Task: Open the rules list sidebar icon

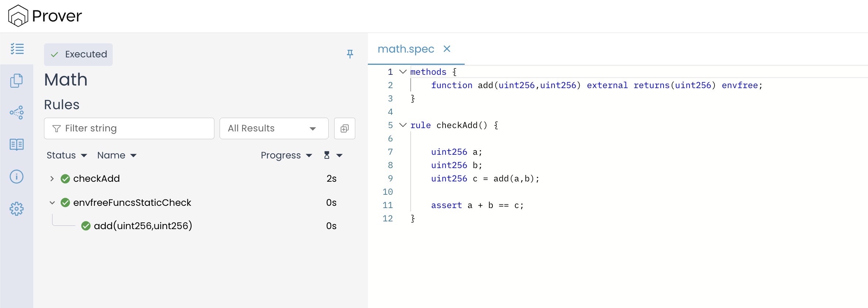Action: (17, 49)
